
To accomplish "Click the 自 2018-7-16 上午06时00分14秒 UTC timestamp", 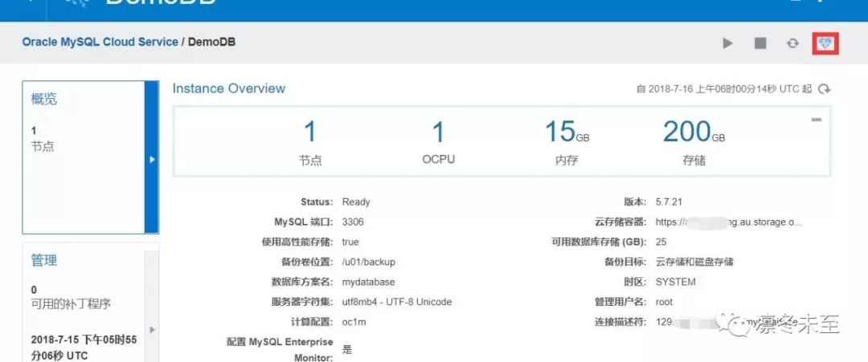I will [724, 89].
